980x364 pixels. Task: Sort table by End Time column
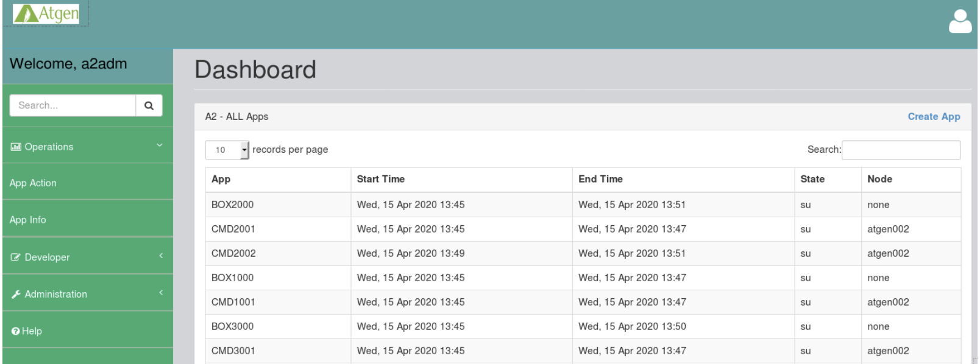(x=600, y=179)
